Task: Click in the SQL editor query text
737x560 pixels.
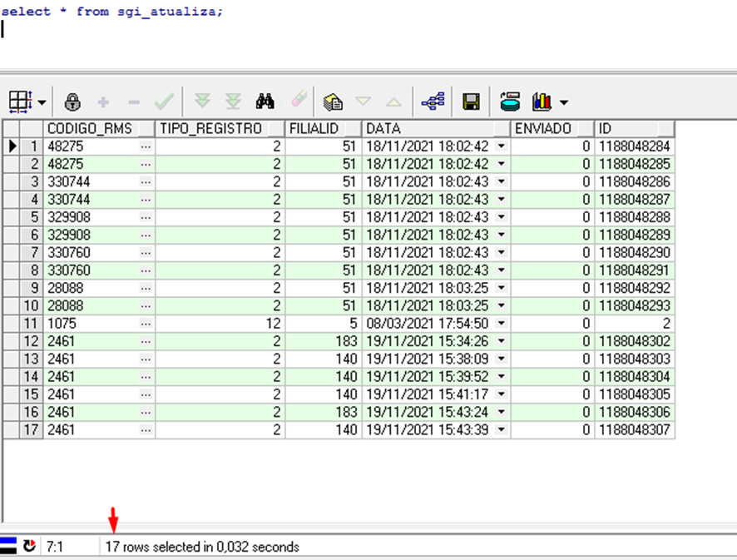Action: pyautogui.click(x=111, y=12)
